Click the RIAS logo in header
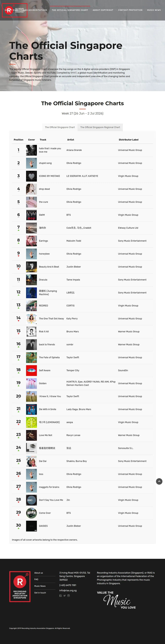 [15, 10]
